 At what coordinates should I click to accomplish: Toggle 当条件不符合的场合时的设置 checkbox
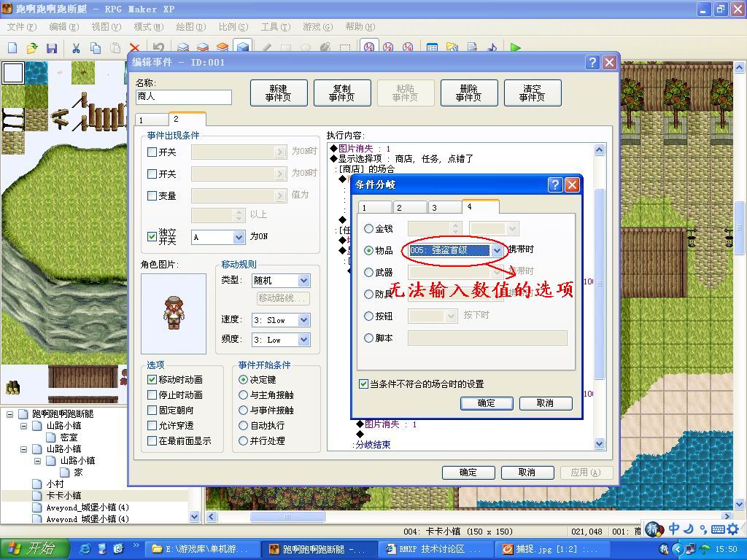click(x=363, y=384)
